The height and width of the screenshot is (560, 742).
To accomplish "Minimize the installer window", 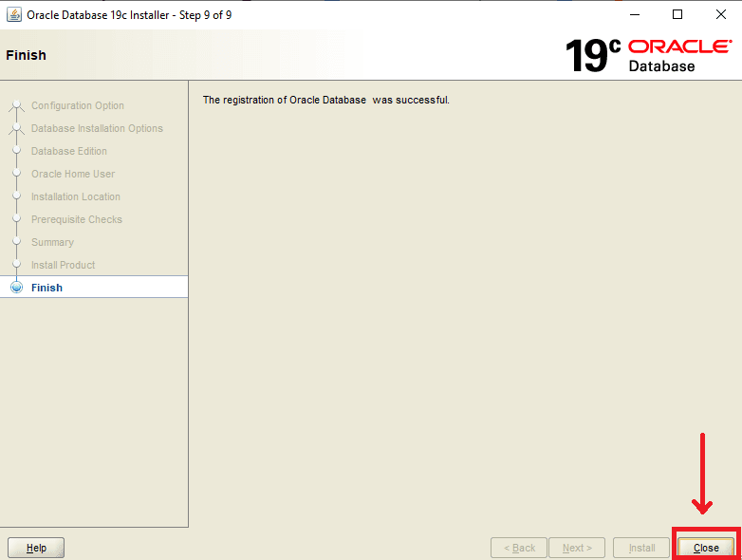I will [633, 14].
